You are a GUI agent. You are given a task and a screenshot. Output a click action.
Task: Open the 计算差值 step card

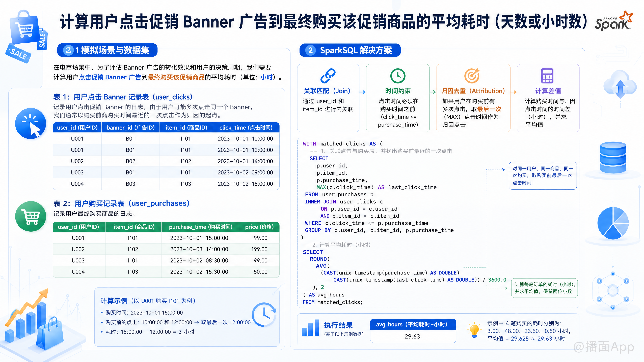(548, 98)
